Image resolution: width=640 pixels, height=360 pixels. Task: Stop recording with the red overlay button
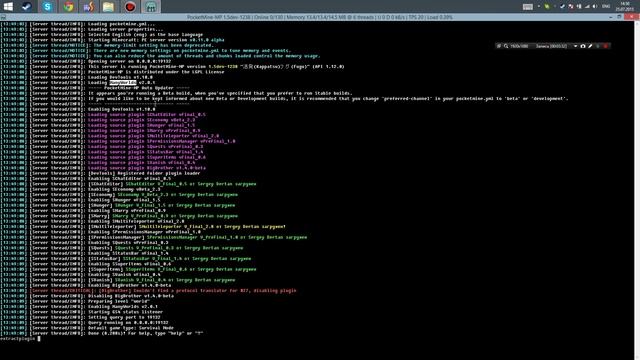(x=606, y=46)
